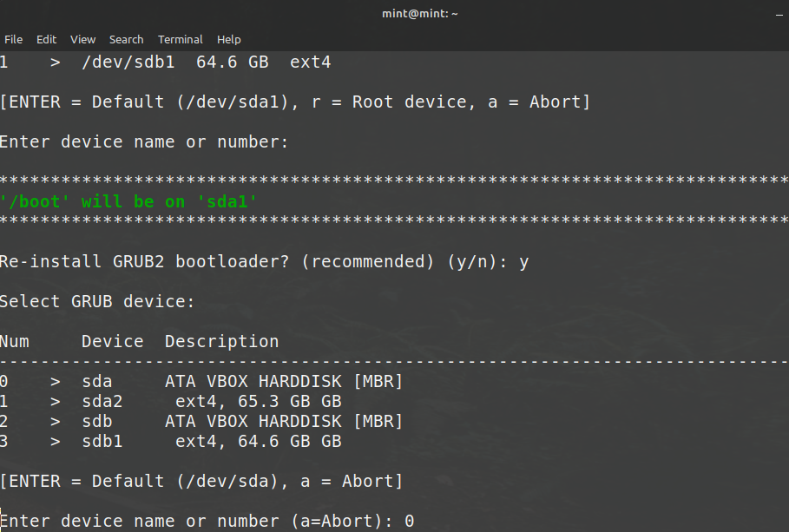
Task: Click the 'Select GRUB device:' text
Action: pyautogui.click(x=97, y=301)
